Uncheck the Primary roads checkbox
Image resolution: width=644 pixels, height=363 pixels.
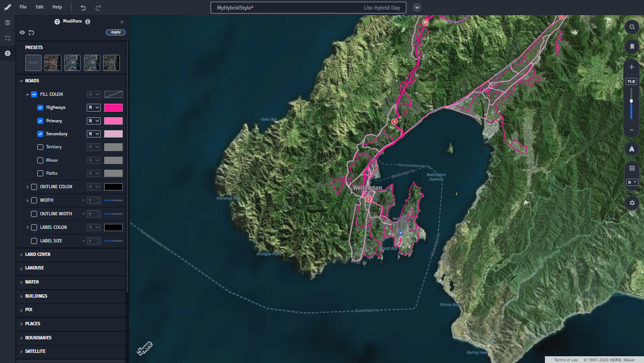point(41,121)
